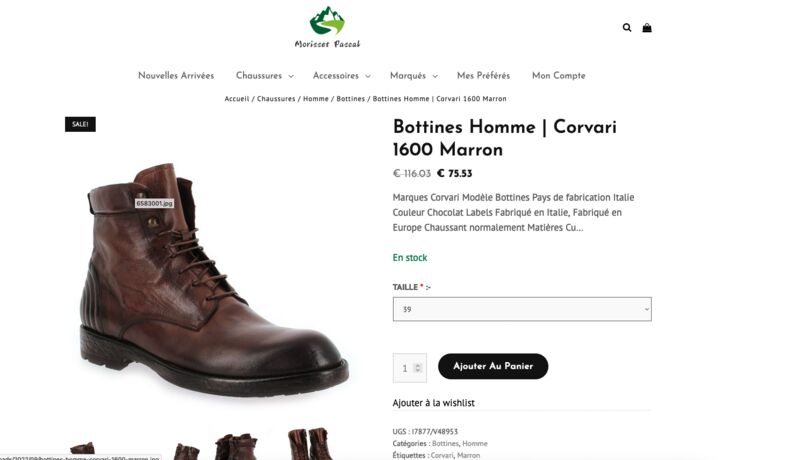800x460 pixels.
Task: Open the TAILLE size dropdown showing 39
Action: click(x=522, y=309)
